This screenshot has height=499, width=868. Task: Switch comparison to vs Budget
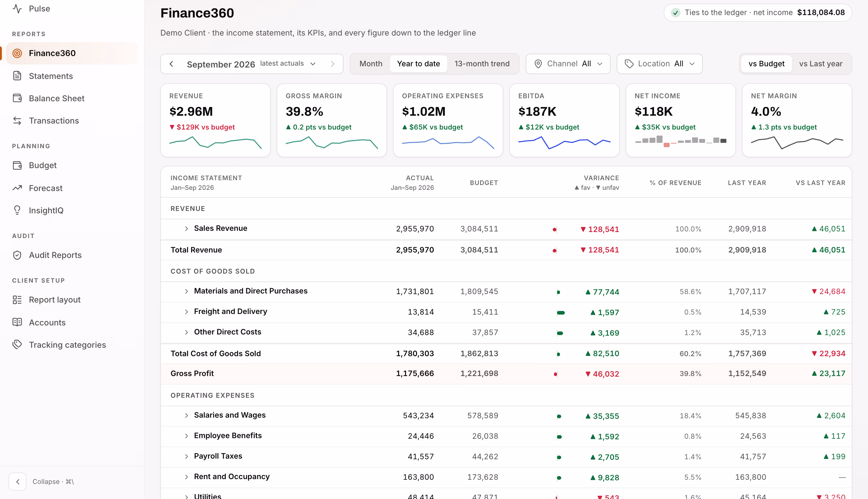pos(766,64)
